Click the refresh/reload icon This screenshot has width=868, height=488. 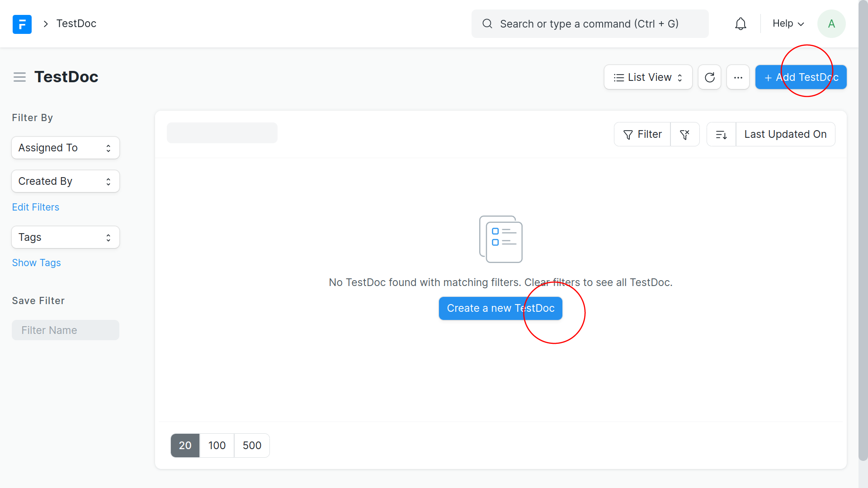coord(709,77)
